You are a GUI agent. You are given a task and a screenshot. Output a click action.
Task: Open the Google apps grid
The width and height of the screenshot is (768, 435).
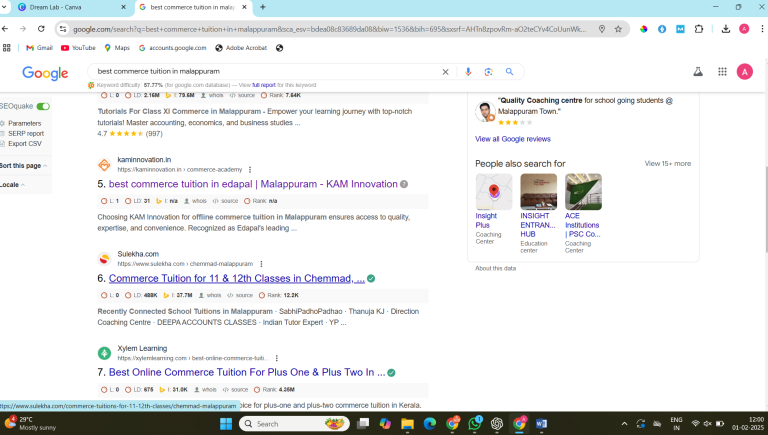pos(722,72)
